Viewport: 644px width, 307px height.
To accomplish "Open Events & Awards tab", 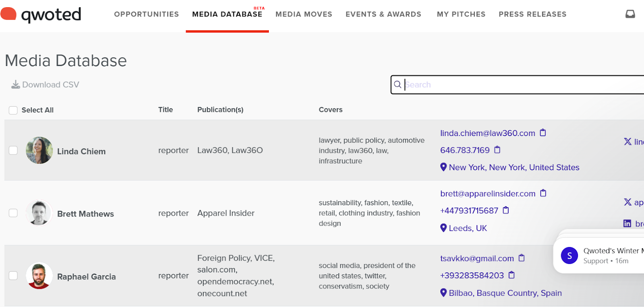I will tap(384, 14).
